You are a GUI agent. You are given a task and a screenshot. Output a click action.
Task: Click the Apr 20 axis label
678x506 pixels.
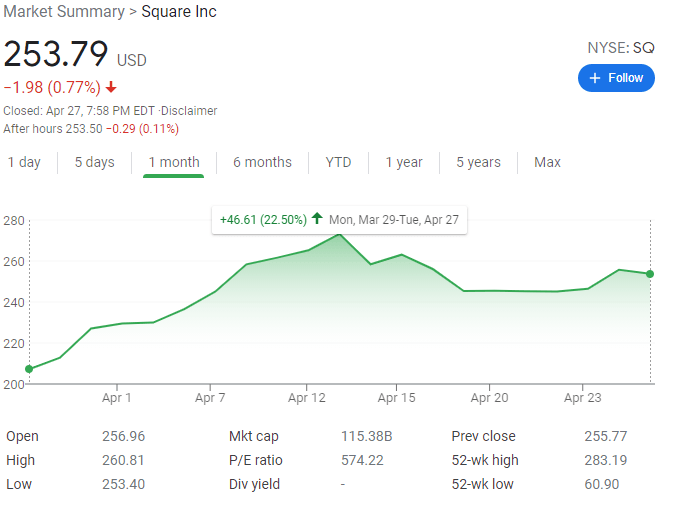point(489,397)
